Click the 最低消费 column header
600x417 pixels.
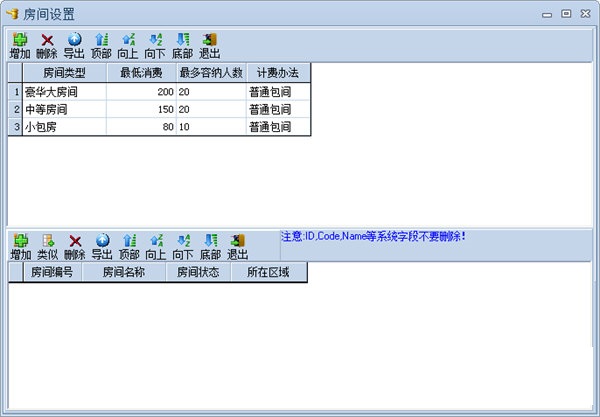coord(141,73)
